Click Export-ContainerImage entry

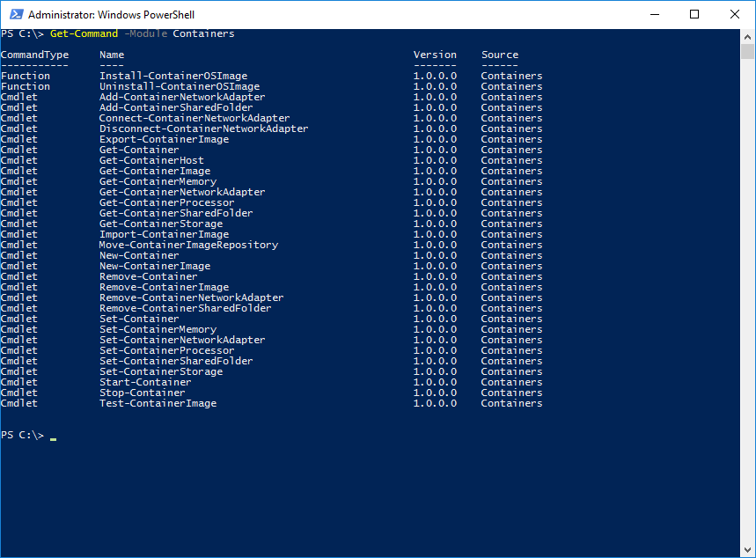point(164,139)
